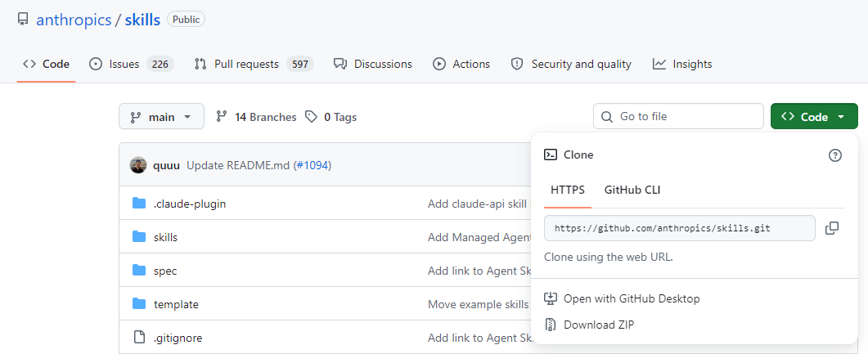The image size is (868, 354).
Task: Click the magnifier icon in Go to file
Action: pyautogui.click(x=607, y=117)
